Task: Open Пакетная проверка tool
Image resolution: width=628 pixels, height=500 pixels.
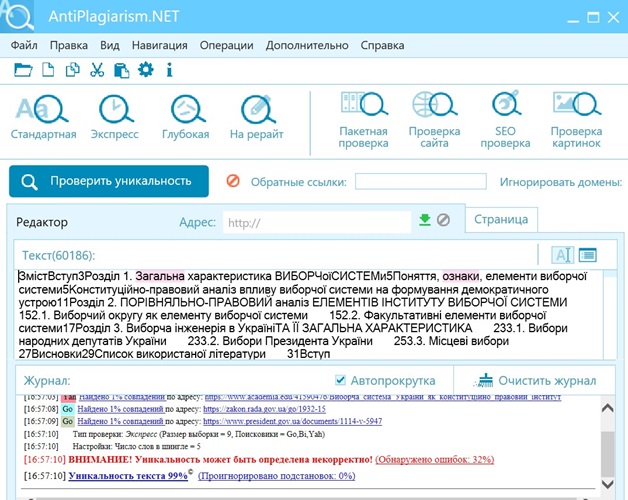Action: click(363, 120)
